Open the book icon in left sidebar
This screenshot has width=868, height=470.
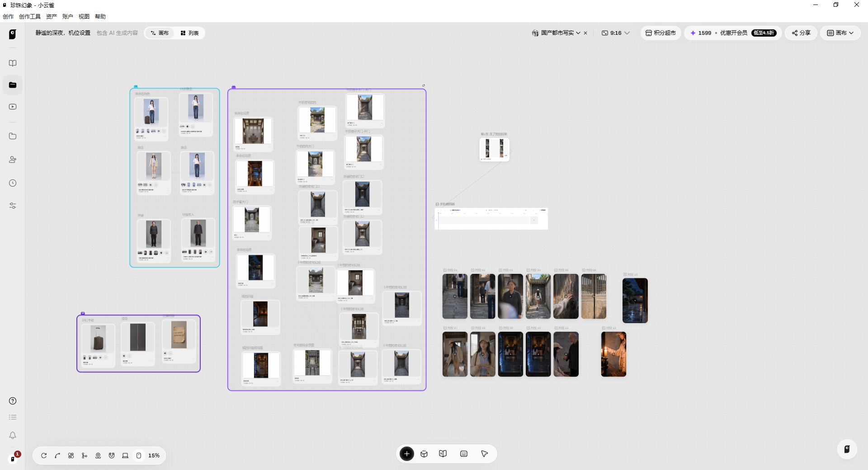13,63
